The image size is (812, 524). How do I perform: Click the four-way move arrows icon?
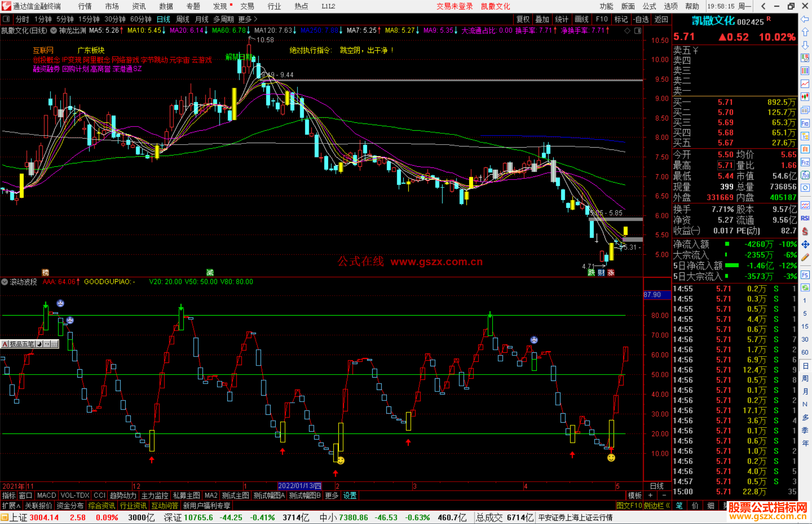coord(805,245)
